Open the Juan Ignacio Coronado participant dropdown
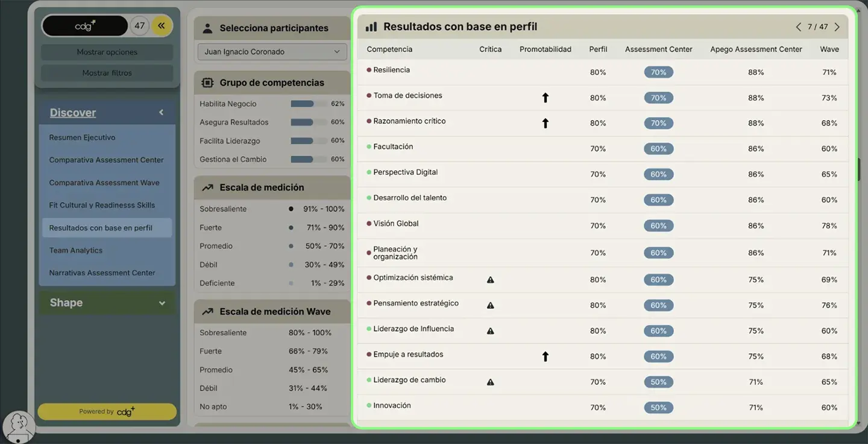This screenshot has height=444, width=868. click(272, 52)
